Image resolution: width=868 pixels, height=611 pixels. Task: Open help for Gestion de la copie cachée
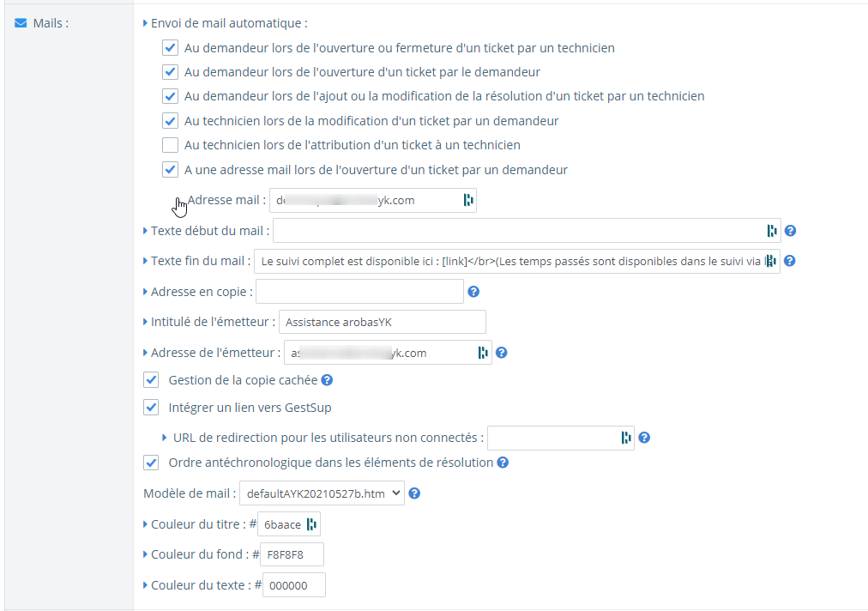pyautogui.click(x=327, y=379)
